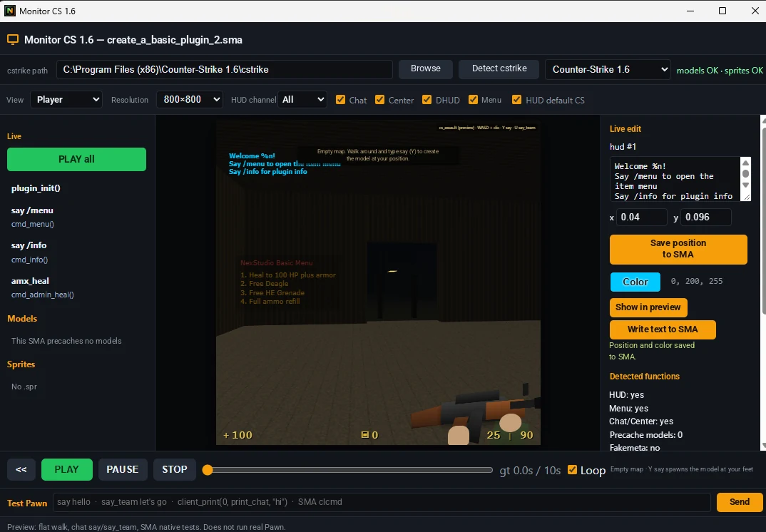Click Detect cstrike button

[499, 69]
